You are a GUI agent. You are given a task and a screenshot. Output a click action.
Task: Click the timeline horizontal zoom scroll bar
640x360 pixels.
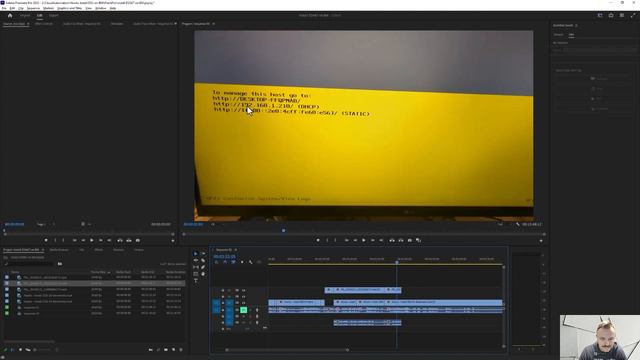(x=287, y=350)
